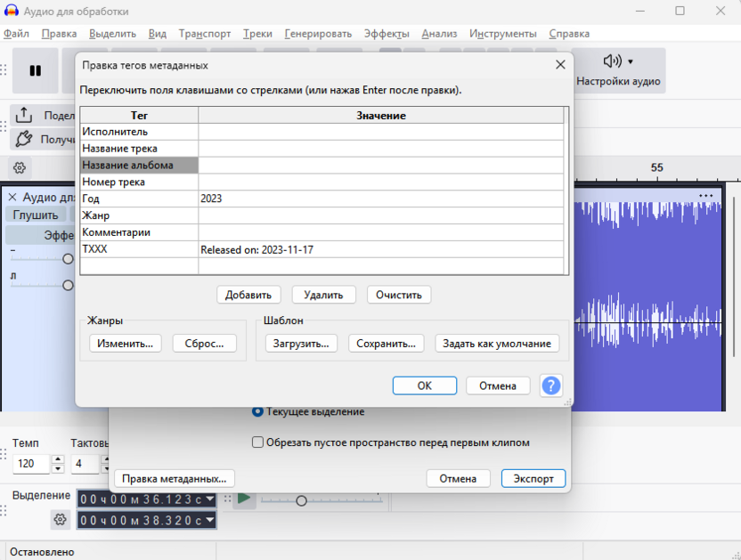Open the dropdown arrow next to Настройки аудио
The height and width of the screenshot is (560, 741).
(630, 61)
